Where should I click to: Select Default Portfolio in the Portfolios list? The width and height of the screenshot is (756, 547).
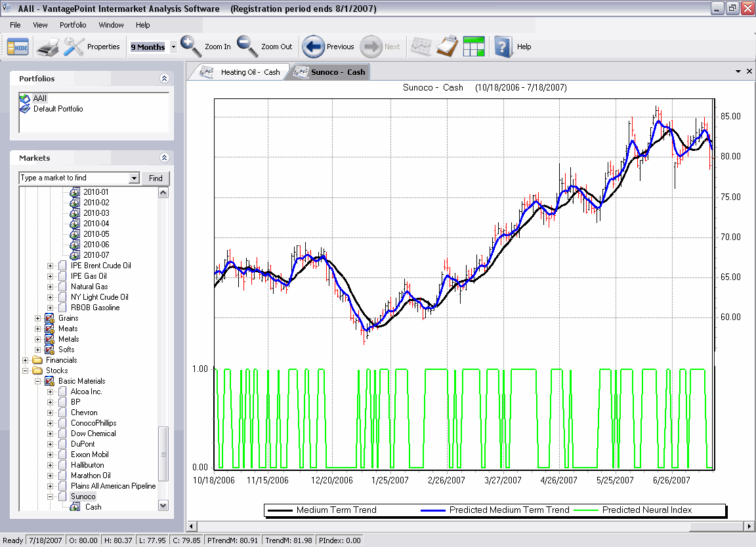click(58, 109)
